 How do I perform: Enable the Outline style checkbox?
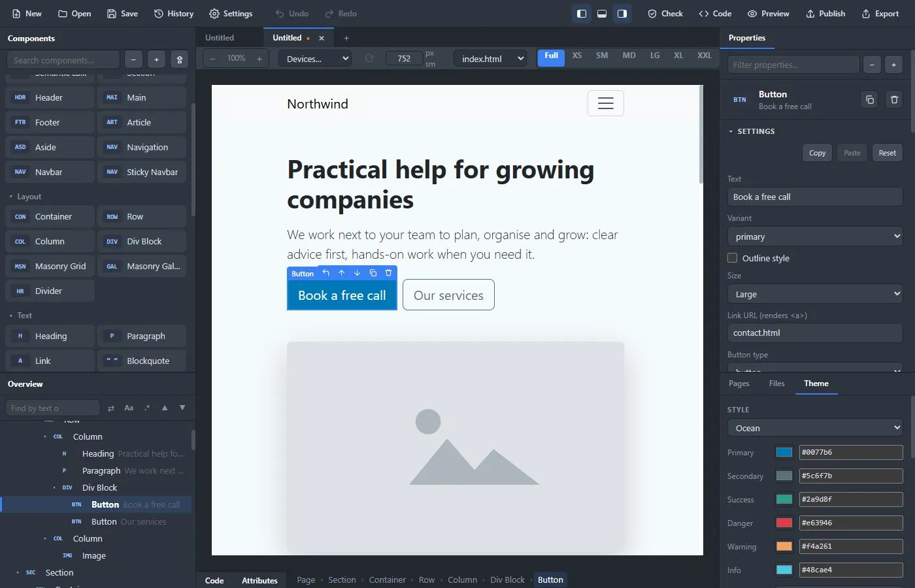click(x=733, y=258)
